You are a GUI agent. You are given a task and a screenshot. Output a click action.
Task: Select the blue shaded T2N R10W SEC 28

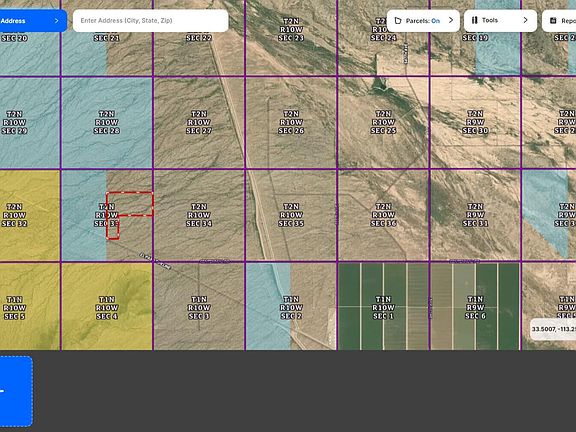pyautogui.click(x=107, y=122)
